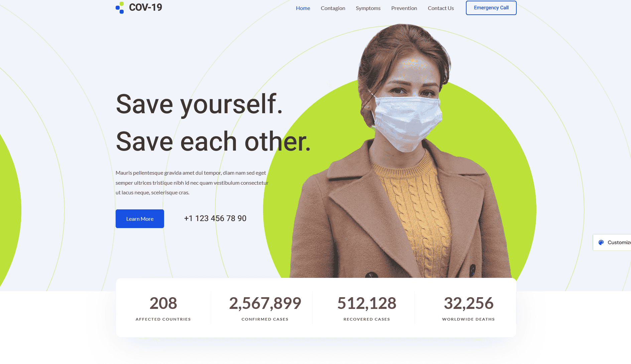
Task: Select the 2,567,899 confirmed cases number
Action: click(265, 303)
